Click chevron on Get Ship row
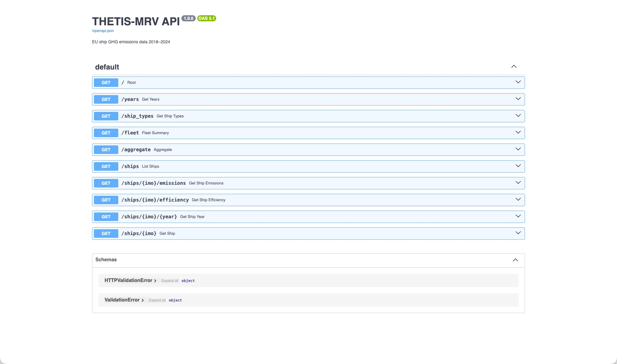 pos(518,233)
